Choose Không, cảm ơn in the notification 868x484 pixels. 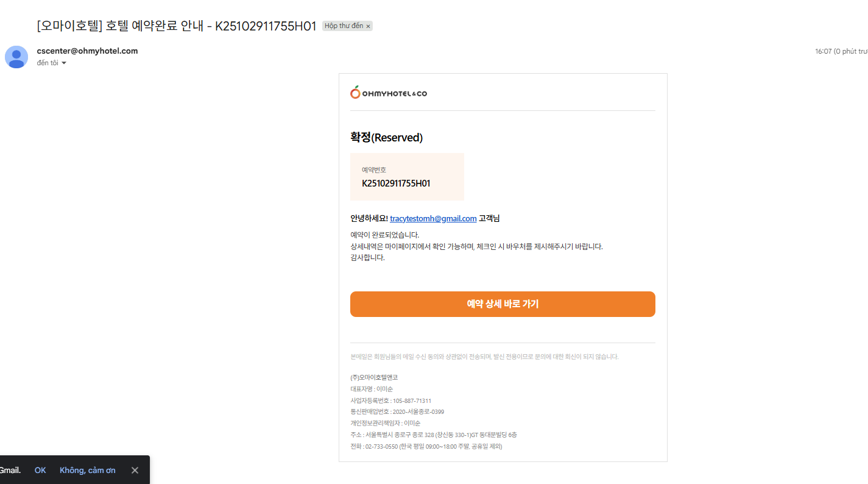point(87,470)
